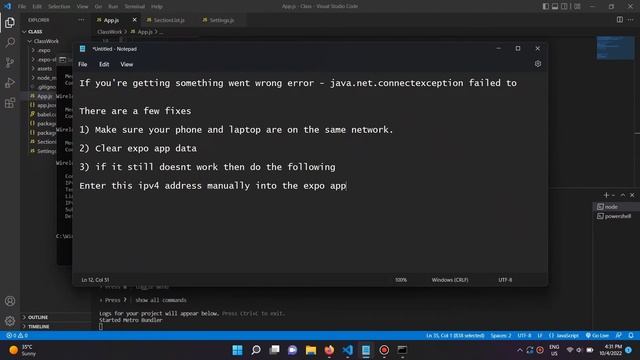640x360 pixels.
Task: Switch to Visual Studio Code on the taskbar
Action: coord(347,350)
